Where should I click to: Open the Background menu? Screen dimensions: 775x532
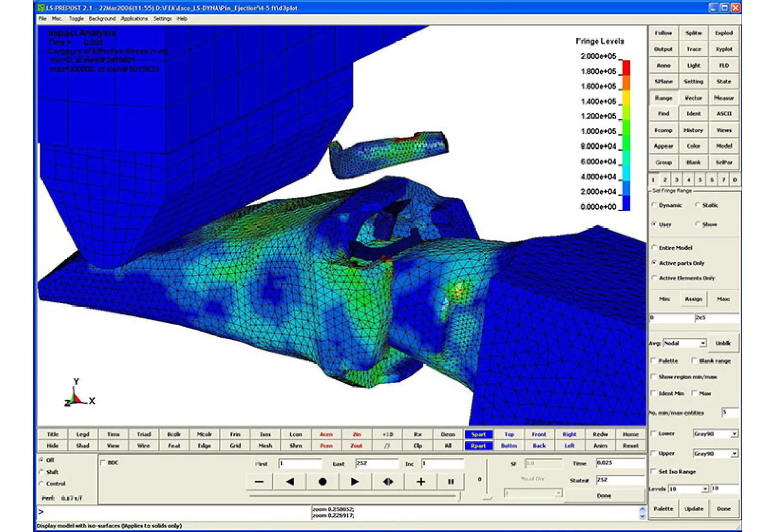pos(102,18)
